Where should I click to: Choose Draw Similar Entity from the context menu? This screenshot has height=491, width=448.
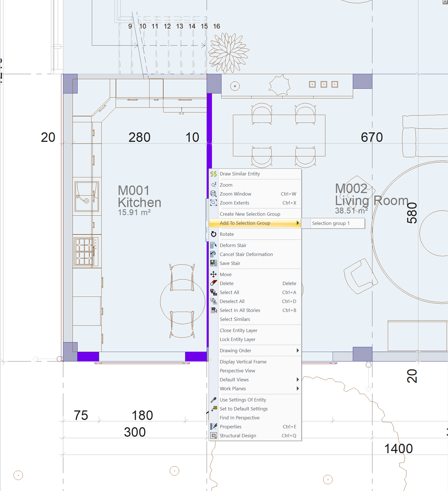click(255, 174)
